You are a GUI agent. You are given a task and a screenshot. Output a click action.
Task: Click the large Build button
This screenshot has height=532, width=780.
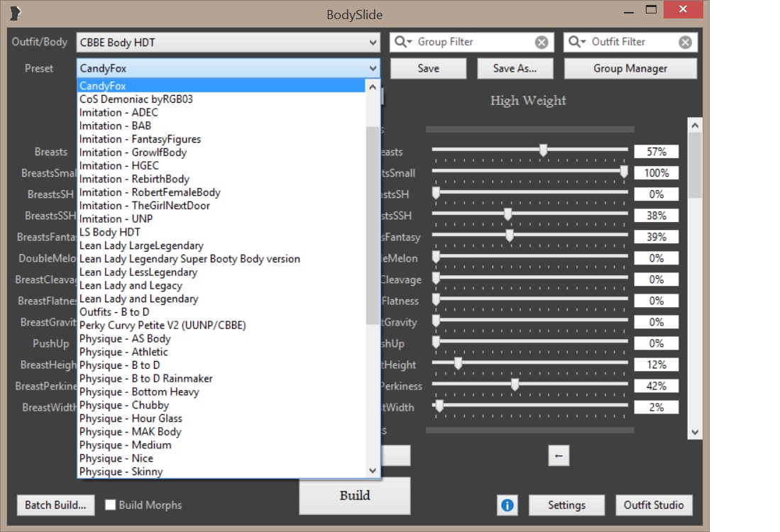click(355, 496)
